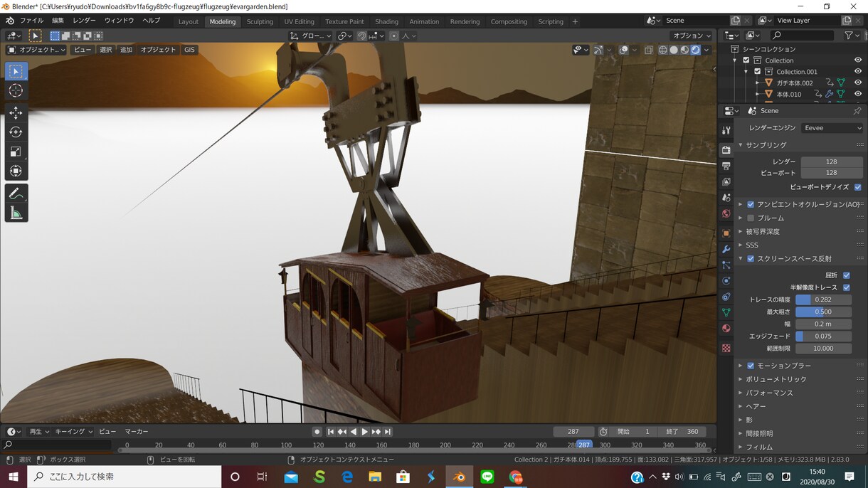Disable モーションブラー checkbox
The width and height of the screenshot is (868, 488).
tap(751, 366)
